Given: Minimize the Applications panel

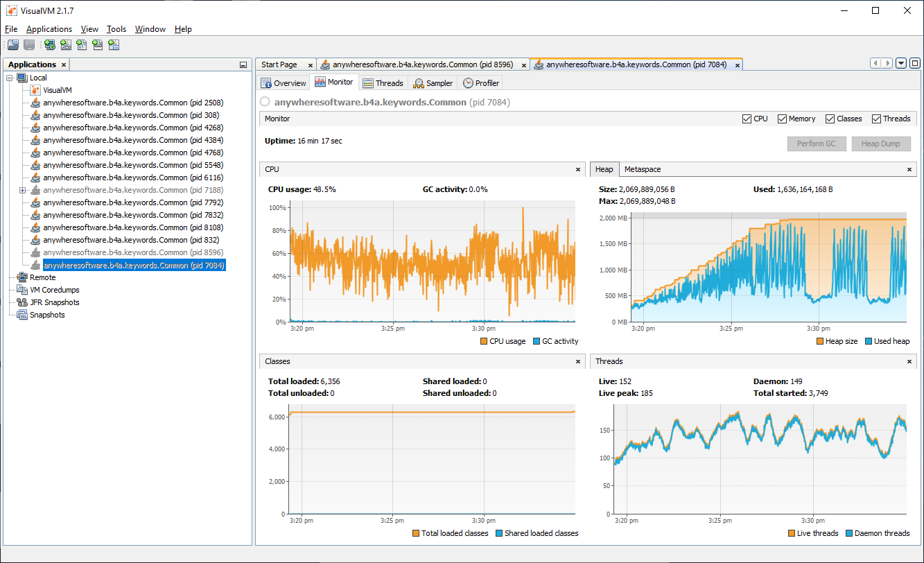Looking at the screenshot, I should pos(243,64).
